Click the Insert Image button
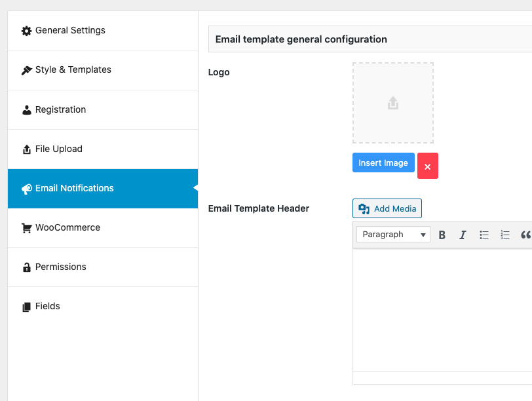Screen dimensions: 532x401 [x=383, y=162]
